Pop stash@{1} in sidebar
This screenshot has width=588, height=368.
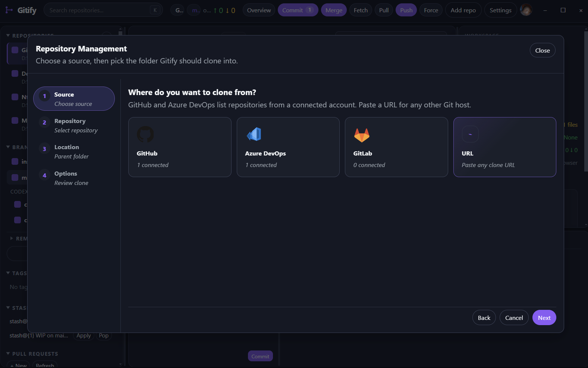point(104,336)
